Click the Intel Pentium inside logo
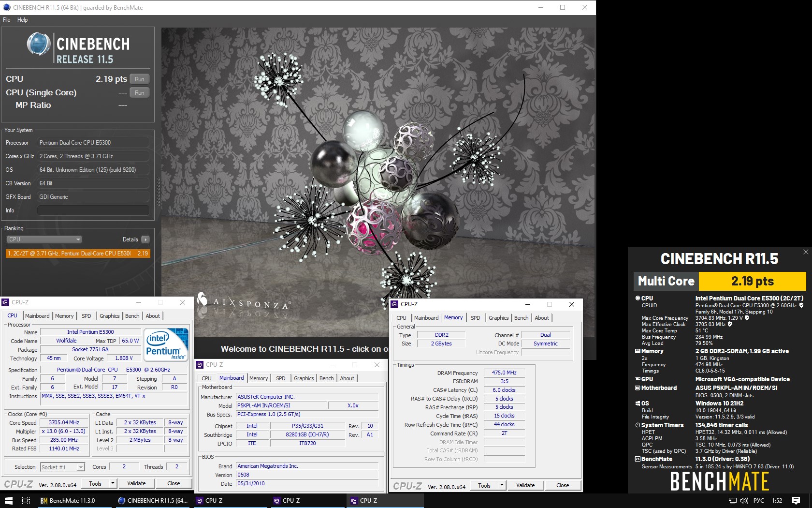This screenshot has height=508, width=812. point(167,345)
